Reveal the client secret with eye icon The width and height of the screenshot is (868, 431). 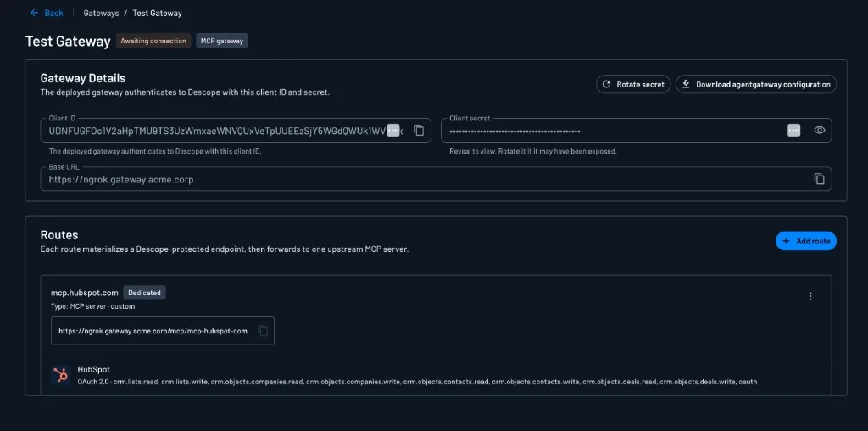(x=820, y=130)
